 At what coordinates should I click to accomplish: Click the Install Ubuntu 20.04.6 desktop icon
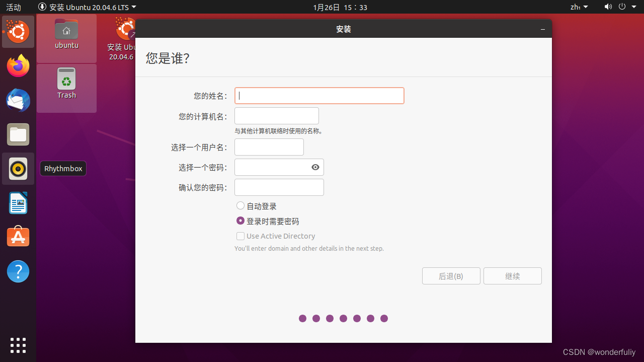coord(121,39)
